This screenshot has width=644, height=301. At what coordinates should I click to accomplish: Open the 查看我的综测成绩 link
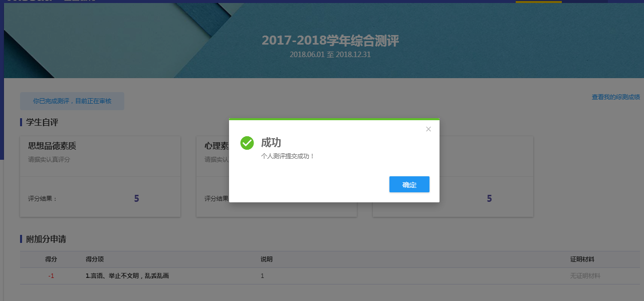615,97
